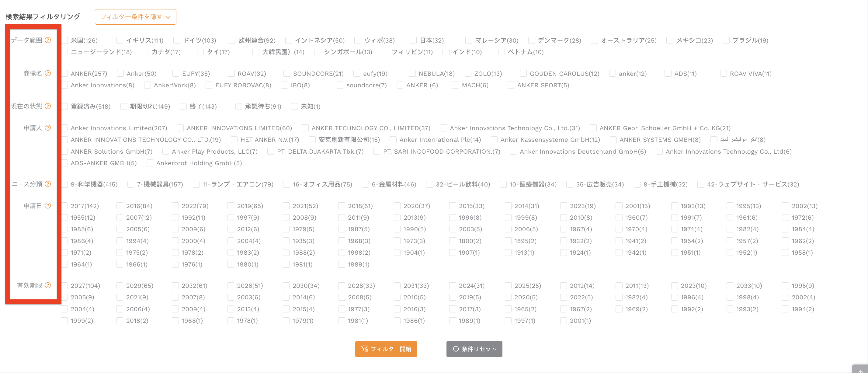
Task: Tick the Ankerbrot Holding GmbH(5) checkbox
Action: click(x=150, y=163)
